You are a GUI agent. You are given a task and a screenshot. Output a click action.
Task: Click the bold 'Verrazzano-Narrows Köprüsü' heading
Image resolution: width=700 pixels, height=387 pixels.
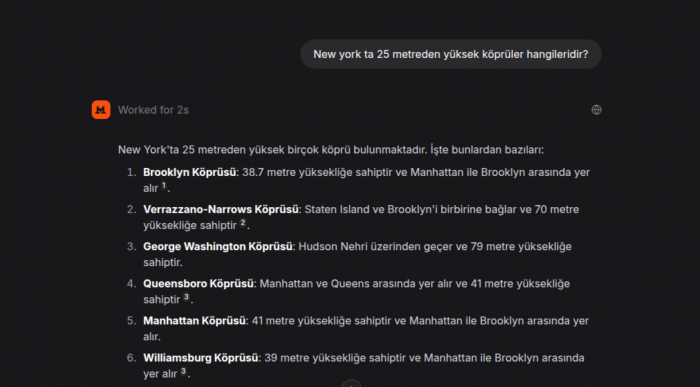coord(221,209)
